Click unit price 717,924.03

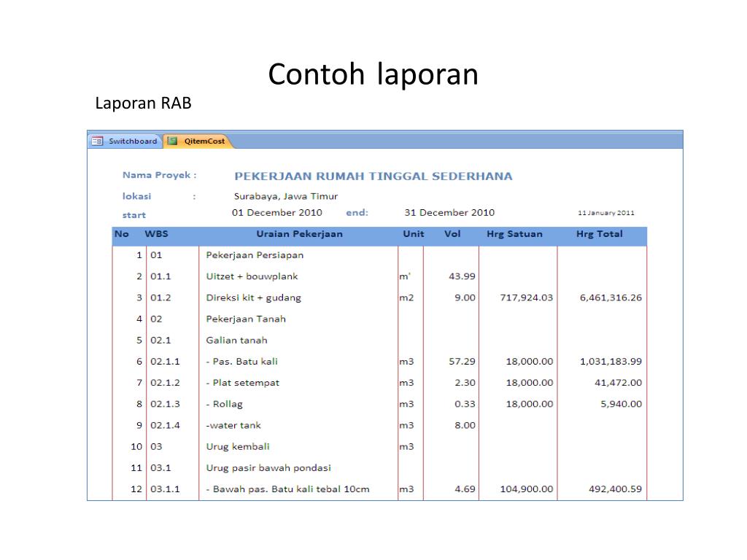[x=527, y=297]
